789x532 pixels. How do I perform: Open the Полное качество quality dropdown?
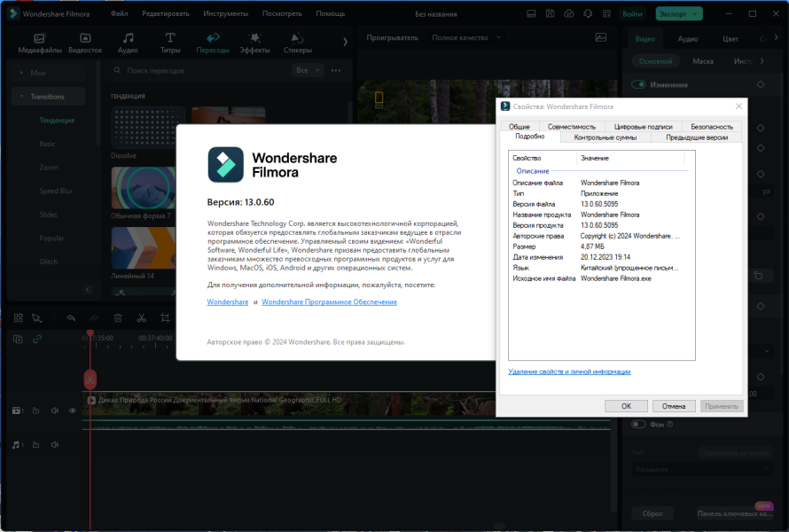[466, 38]
